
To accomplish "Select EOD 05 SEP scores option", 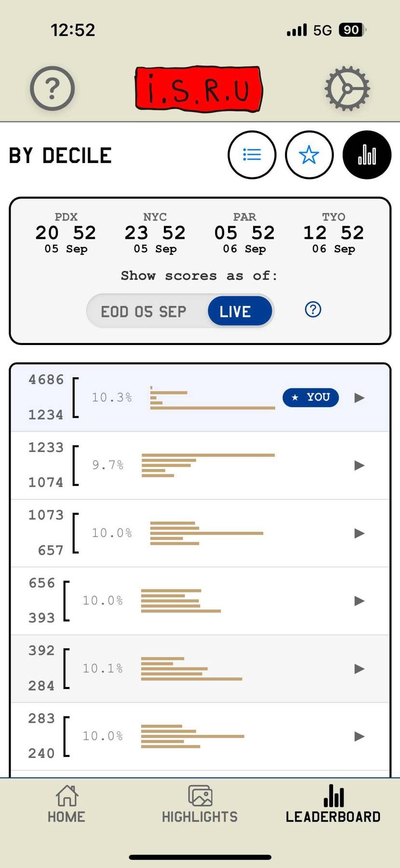I will (144, 312).
